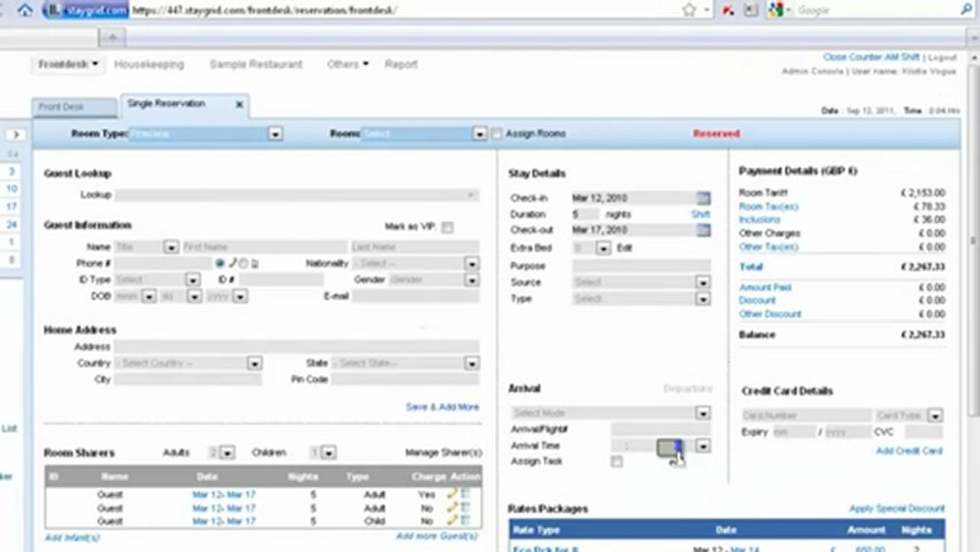Change the Children count dropdown

point(329,453)
